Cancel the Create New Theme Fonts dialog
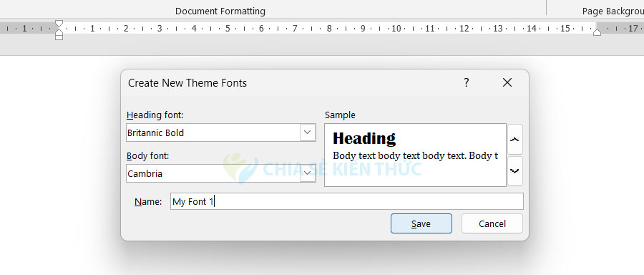Image resolution: width=644 pixels, height=275 pixels. [492, 223]
